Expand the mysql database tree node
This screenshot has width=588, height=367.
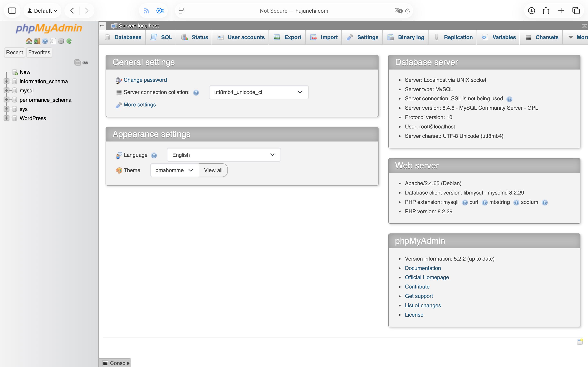click(7, 91)
